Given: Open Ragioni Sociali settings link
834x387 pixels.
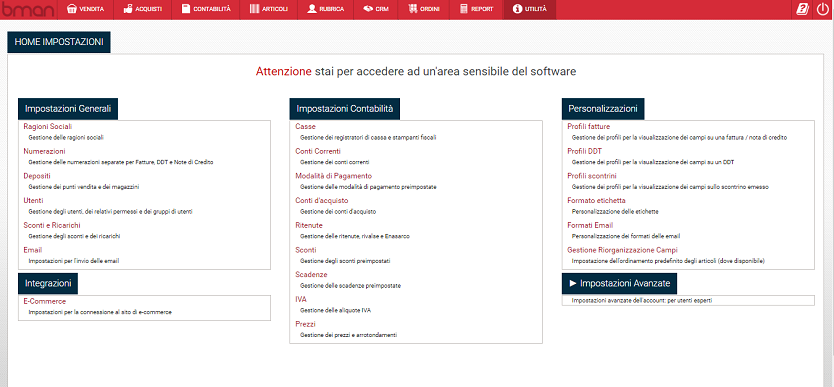Looking at the screenshot, I should tap(48, 127).
